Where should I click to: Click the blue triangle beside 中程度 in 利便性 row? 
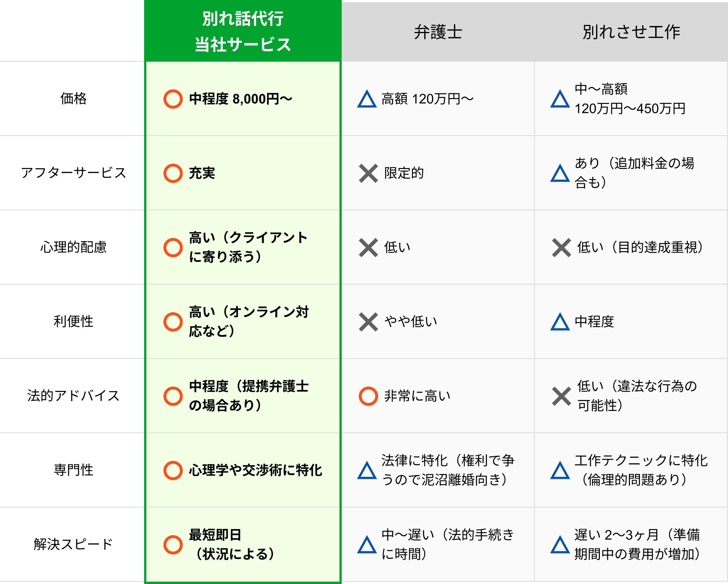(560, 322)
